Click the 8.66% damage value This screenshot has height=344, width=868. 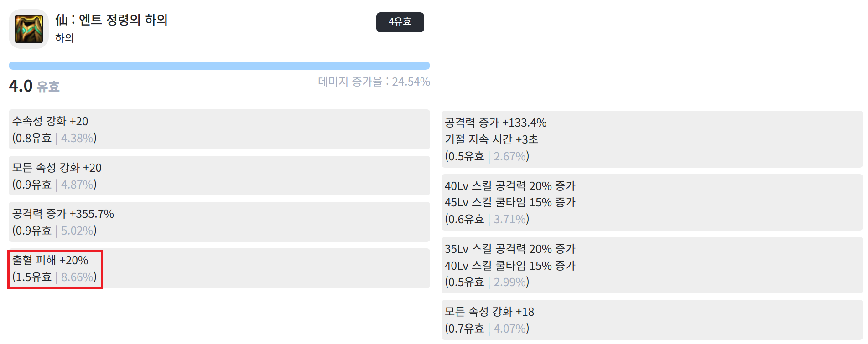[77, 277]
